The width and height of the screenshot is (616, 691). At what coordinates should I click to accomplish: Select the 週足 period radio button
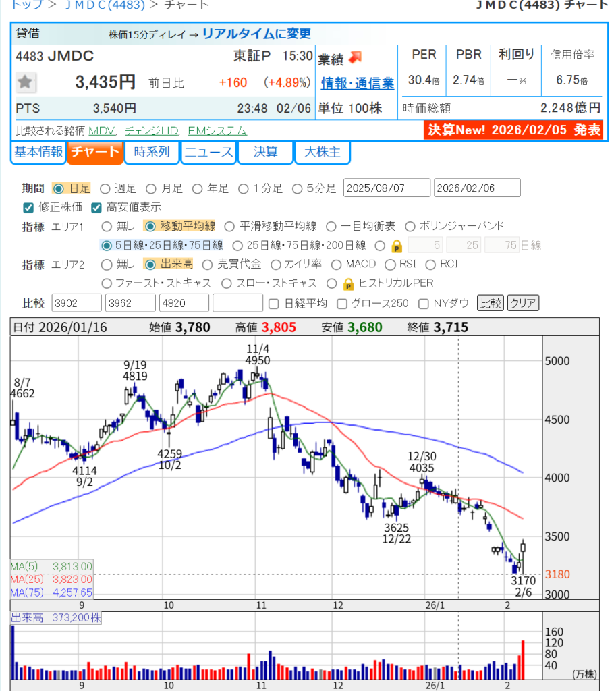[105, 188]
